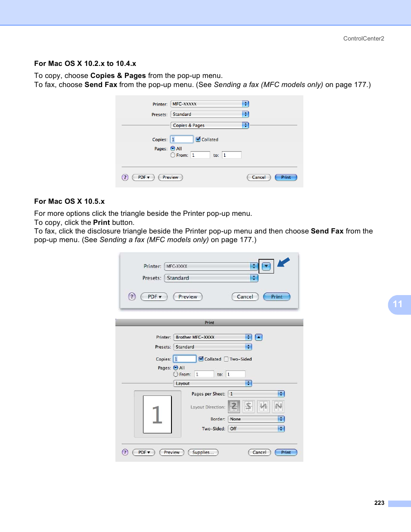Click Preview in expanded Print dialog
Image resolution: width=411 pixels, height=532 pixels.
coord(172,452)
